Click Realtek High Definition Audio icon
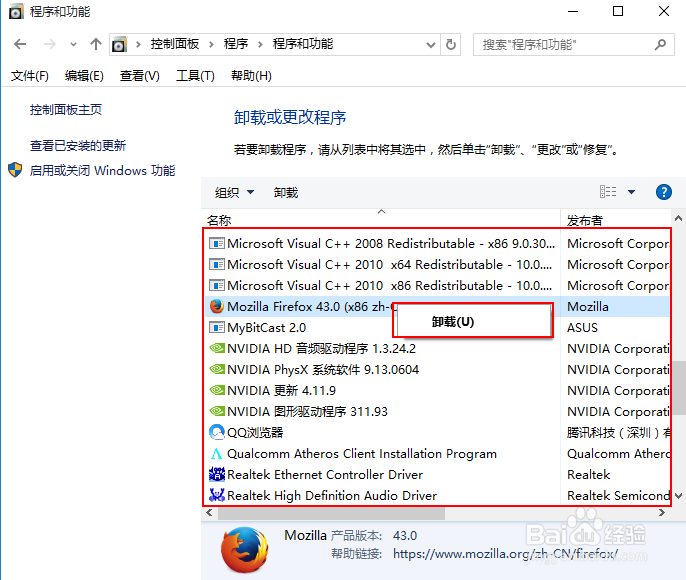Screen dimensions: 686x580 coord(217,495)
